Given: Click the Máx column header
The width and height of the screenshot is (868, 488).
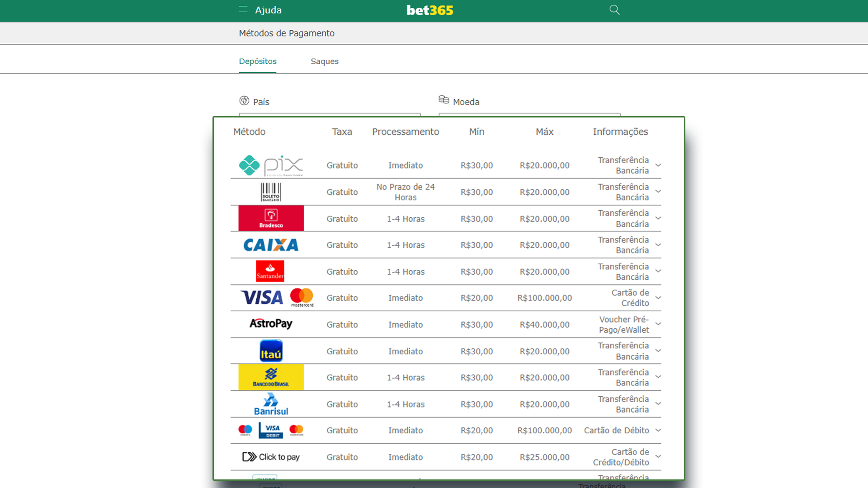Looking at the screenshot, I should [x=544, y=131].
